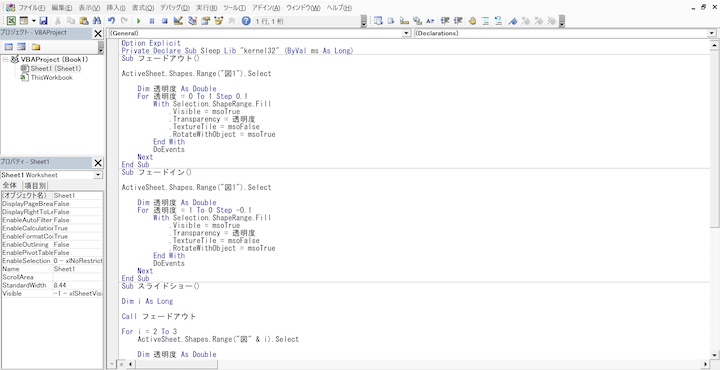
Task: Open the Properties Window toolbar icon
Action: point(205,21)
